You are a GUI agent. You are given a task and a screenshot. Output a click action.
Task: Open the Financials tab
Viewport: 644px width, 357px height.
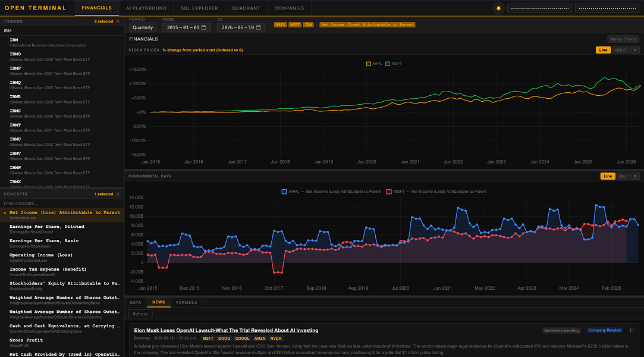(96, 8)
